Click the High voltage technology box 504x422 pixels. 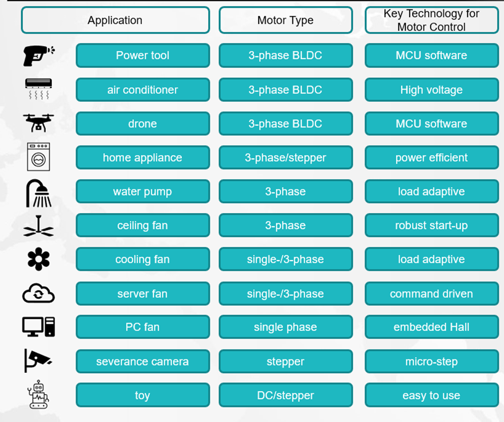click(432, 90)
